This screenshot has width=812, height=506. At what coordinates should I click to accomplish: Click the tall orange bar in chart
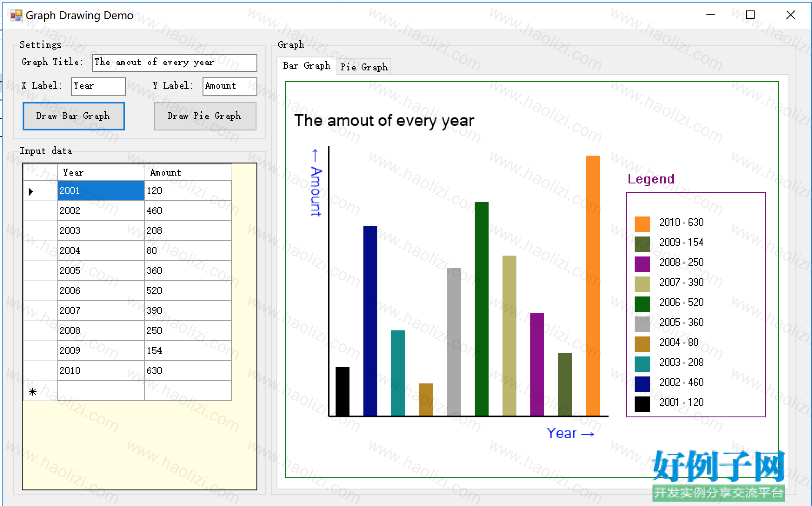point(593,286)
